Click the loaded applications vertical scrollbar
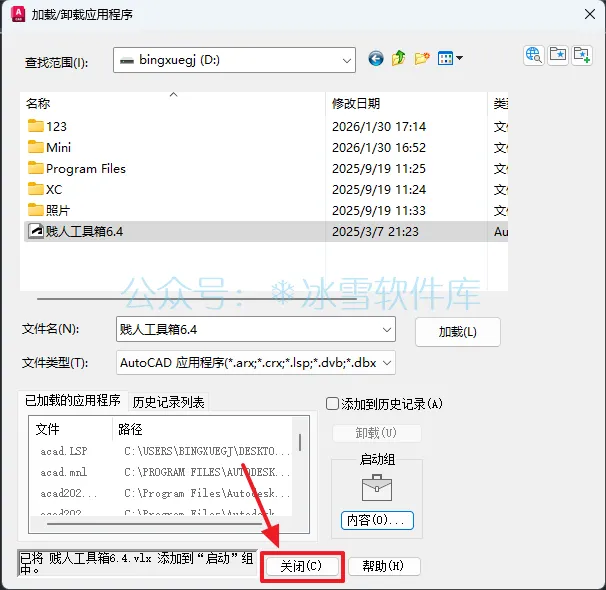606x590 pixels. pos(300,442)
